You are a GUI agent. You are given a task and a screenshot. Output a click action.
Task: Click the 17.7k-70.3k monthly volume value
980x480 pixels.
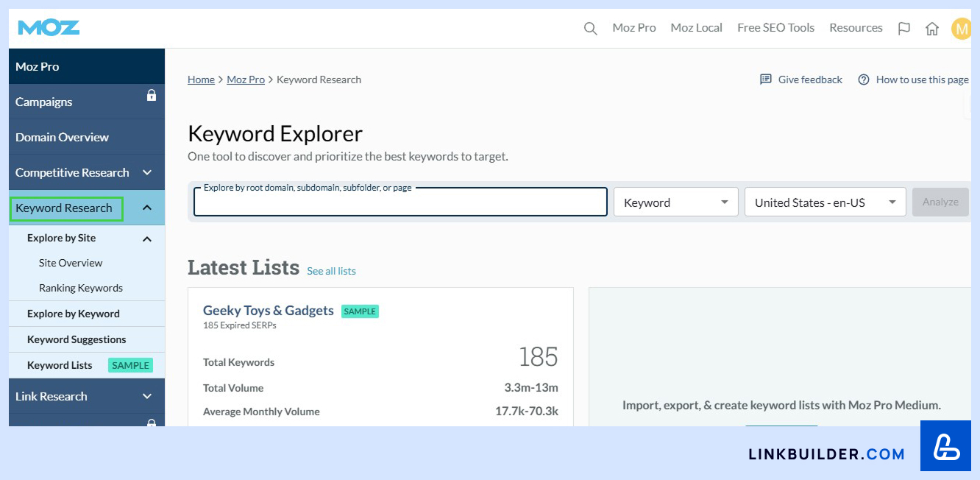tap(527, 412)
